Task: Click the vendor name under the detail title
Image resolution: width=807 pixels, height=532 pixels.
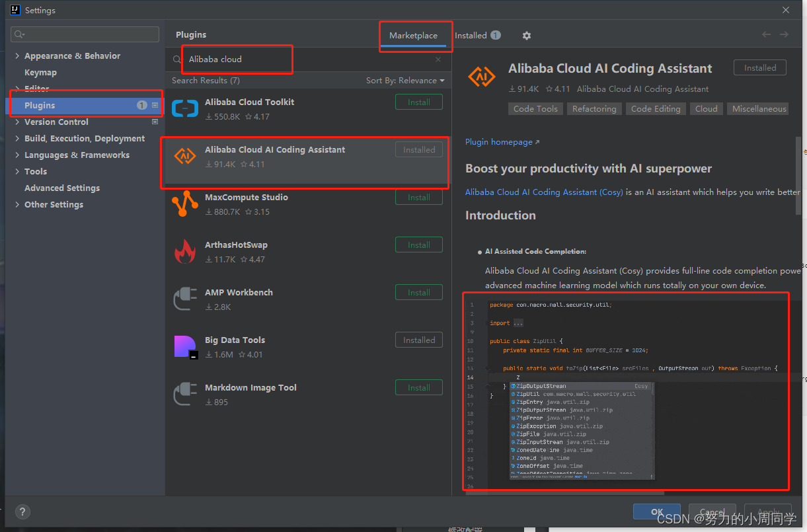Action: (642, 89)
